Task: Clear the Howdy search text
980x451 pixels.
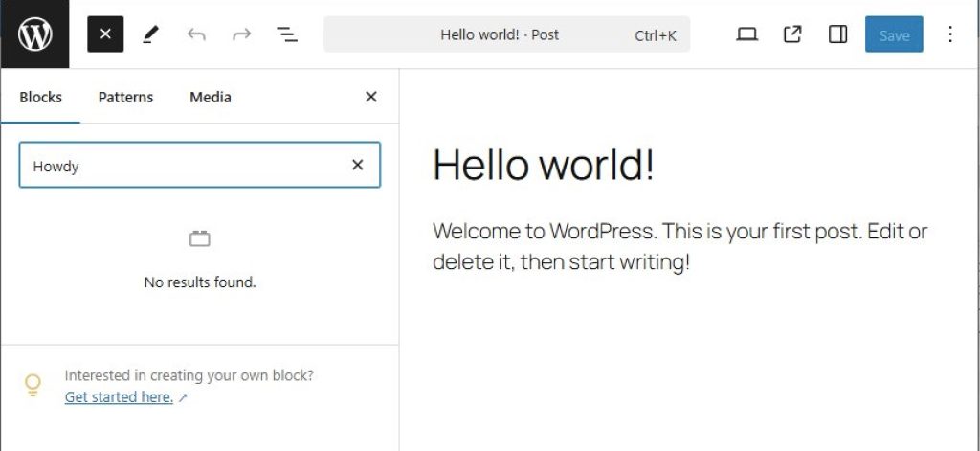Action: [x=358, y=165]
